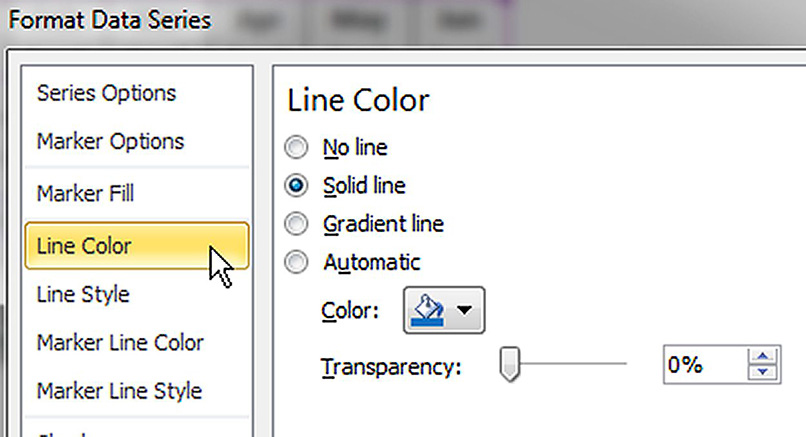The width and height of the screenshot is (806, 437).
Task: Select the Automatic line option
Action: [x=297, y=263]
